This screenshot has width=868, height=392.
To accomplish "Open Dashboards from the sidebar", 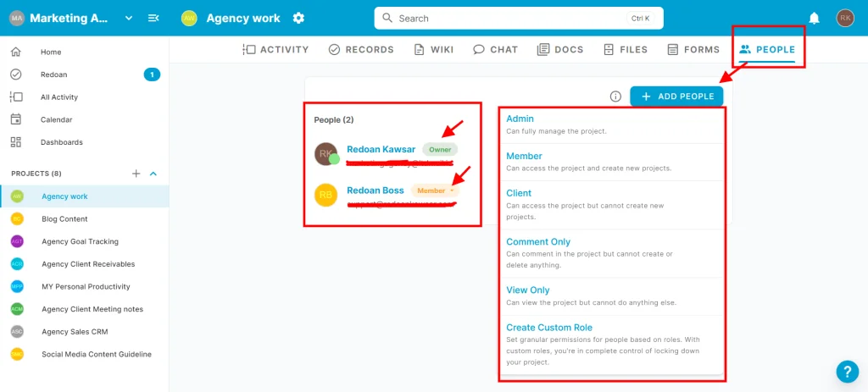I will (62, 142).
